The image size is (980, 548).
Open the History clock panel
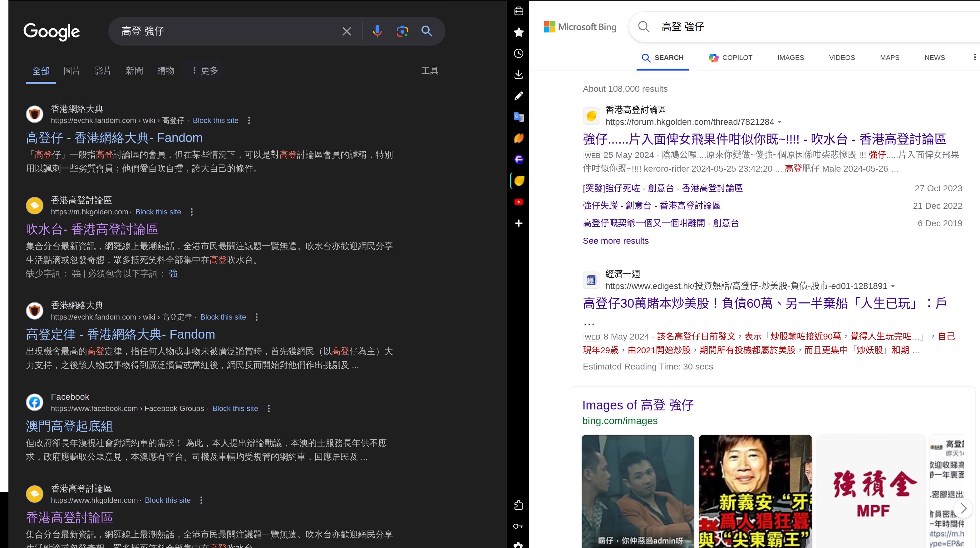pyautogui.click(x=519, y=53)
